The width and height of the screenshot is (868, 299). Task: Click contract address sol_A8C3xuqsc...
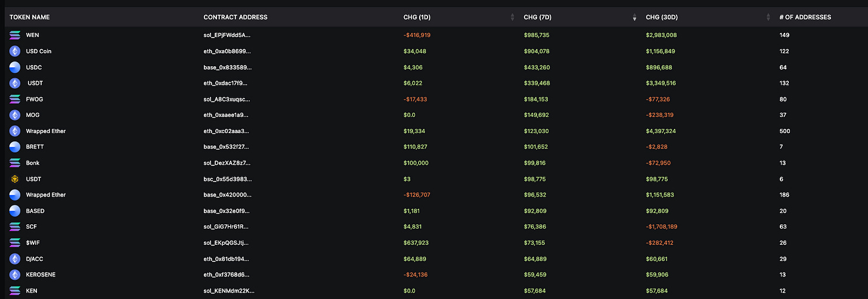tap(227, 99)
